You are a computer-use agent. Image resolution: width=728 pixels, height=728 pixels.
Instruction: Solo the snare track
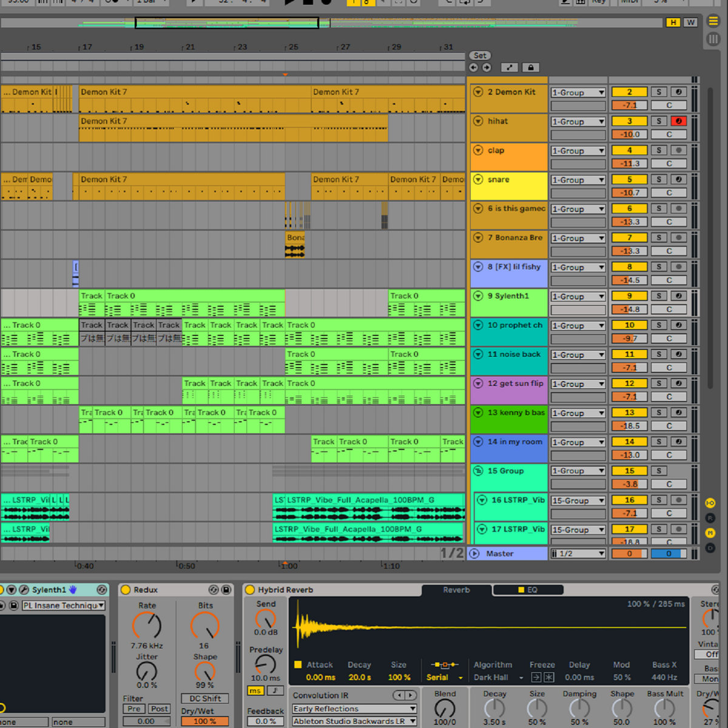coord(659,180)
